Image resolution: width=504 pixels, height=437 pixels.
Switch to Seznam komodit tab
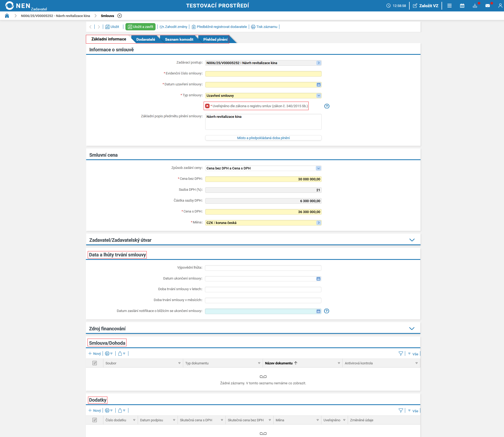[x=179, y=39]
